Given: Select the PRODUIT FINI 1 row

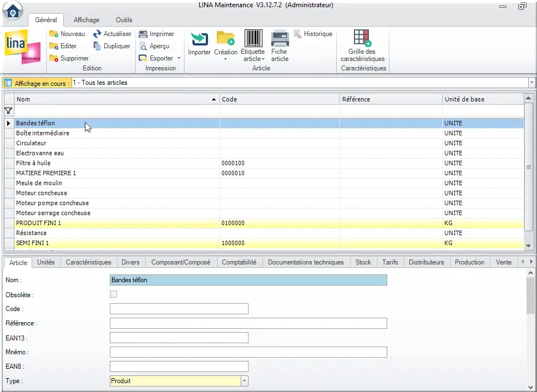Looking at the screenshot, I should click(111, 223).
